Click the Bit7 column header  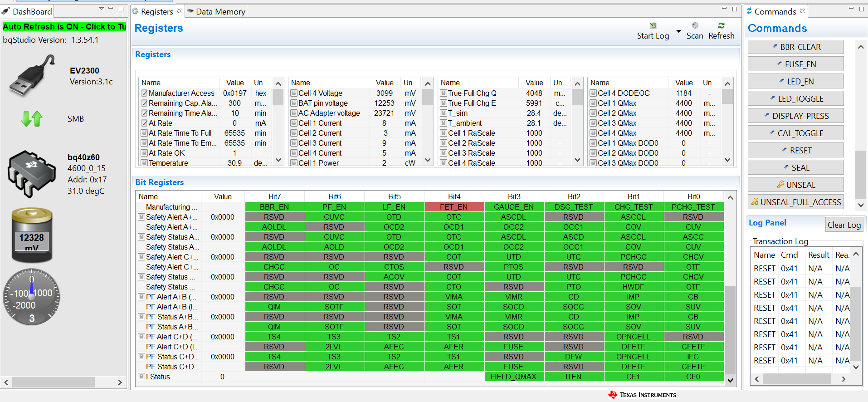point(274,196)
